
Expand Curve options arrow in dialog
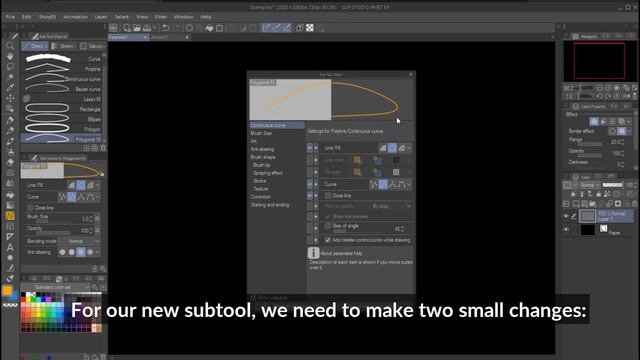click(x=409, y=184)
